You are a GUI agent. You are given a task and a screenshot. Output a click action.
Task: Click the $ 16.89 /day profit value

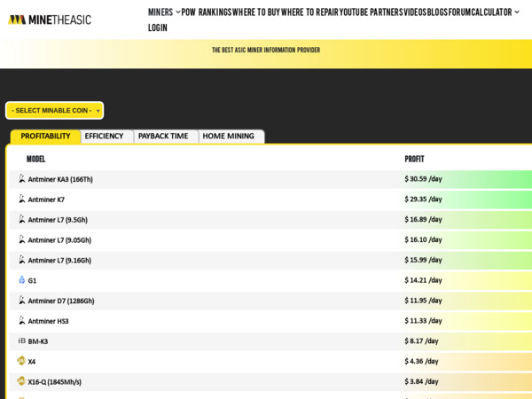click(423, 220)
